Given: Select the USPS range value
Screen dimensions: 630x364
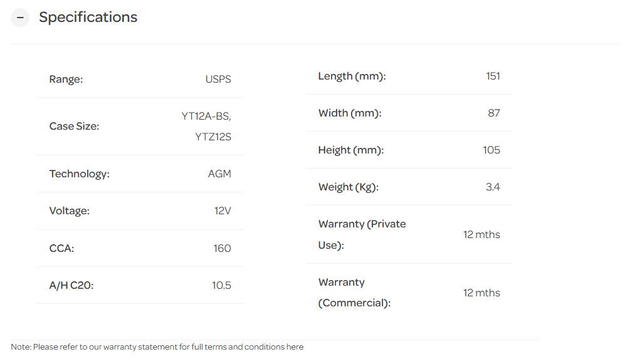Looking at the screenshot, I should click(218, 79).
